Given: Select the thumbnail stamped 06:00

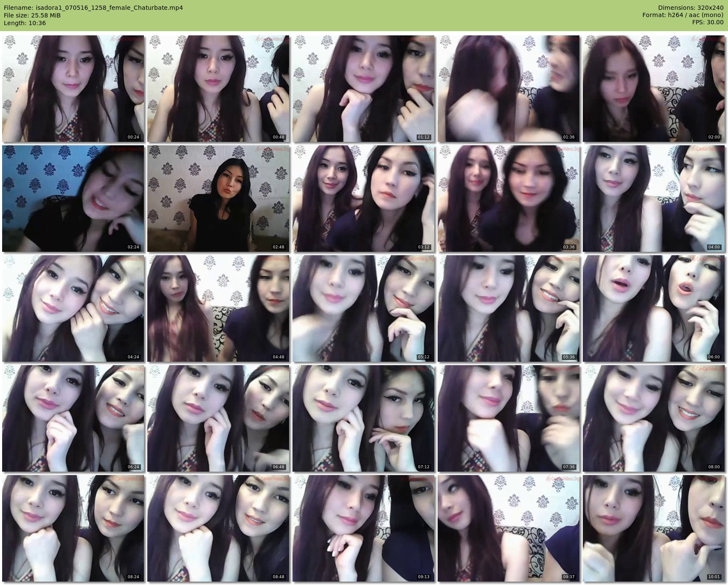Looking at the screenshot, I should 654,308.
